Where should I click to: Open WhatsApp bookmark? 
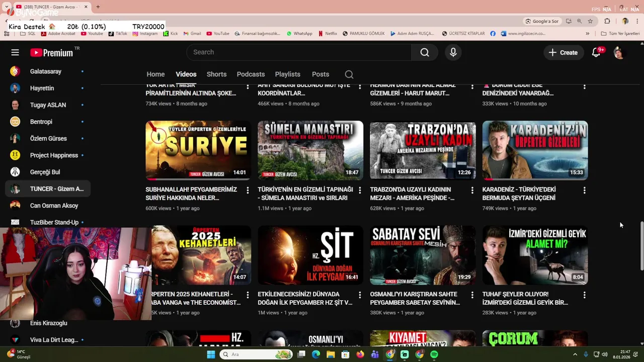pos(299,34)
